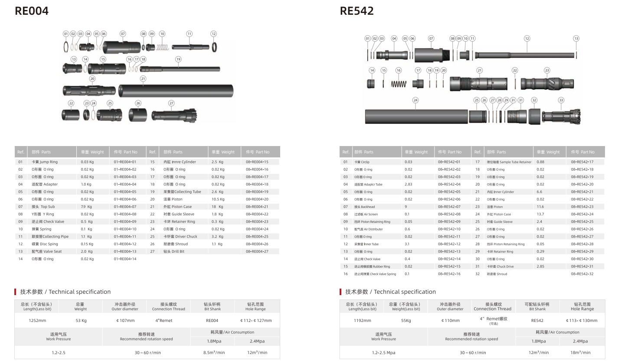618x364 pixels.
Task: Select callout number 21 in the RE004 diagram
Action: click(x=143, y=79)
